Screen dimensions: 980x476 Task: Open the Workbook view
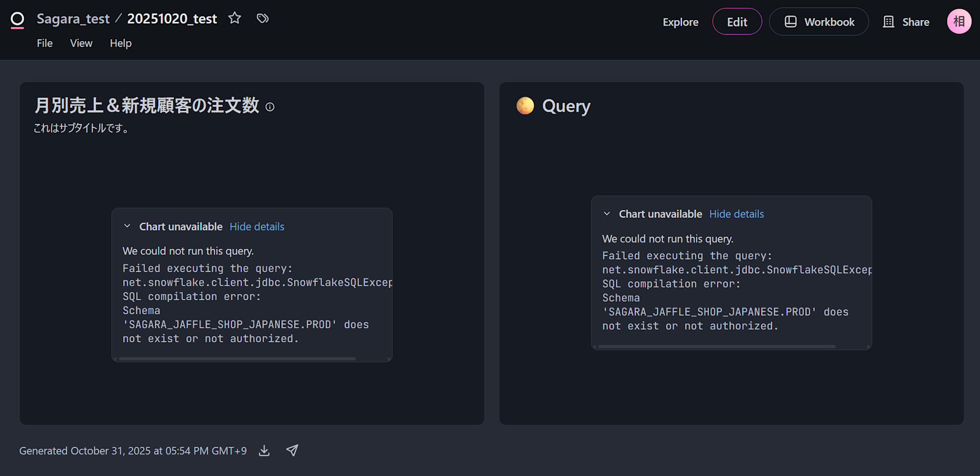pyautogui.click(x=819, y=22)
